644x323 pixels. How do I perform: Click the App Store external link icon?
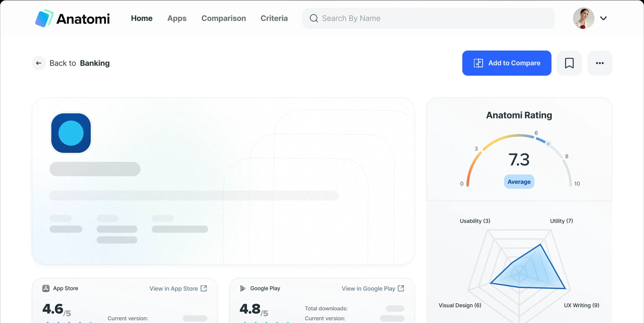coord(204,288)
